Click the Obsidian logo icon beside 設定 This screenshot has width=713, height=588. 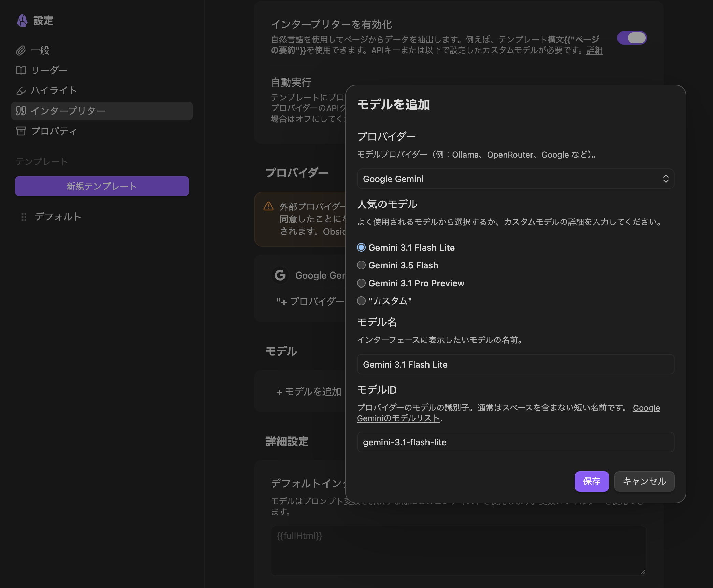(22, 21)
